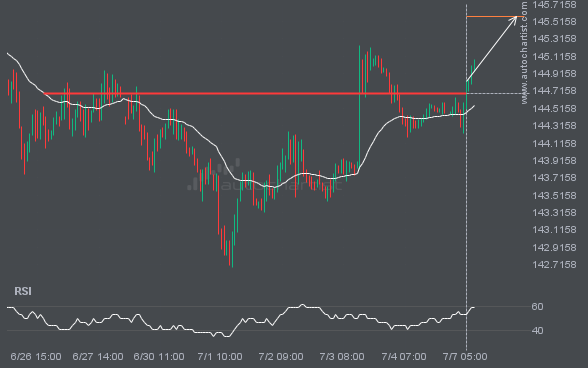Click price label 144.1158
The image size is (588, 368).
click(554, 143)
